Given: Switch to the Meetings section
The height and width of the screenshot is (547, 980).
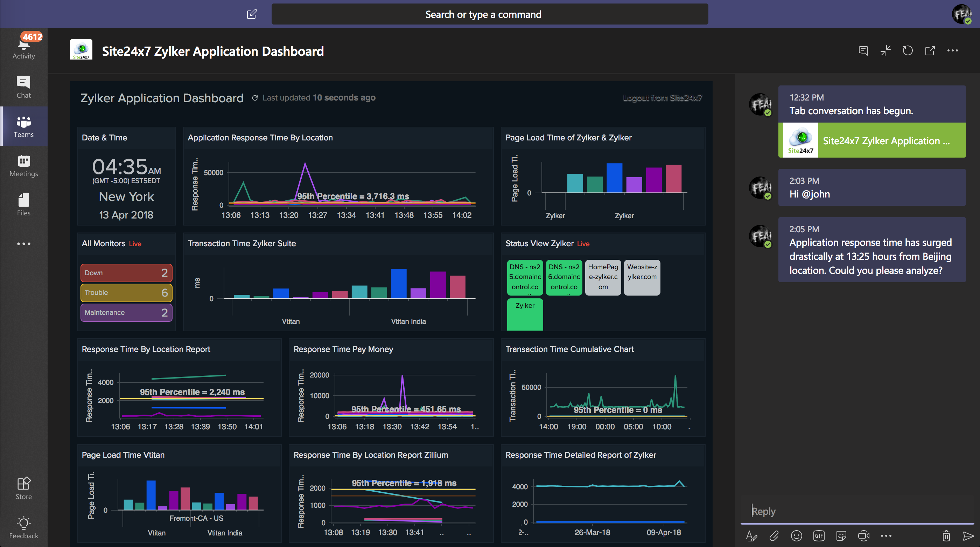Looking at the screenshot, I should pyautogui.click(x=23, y=165).
